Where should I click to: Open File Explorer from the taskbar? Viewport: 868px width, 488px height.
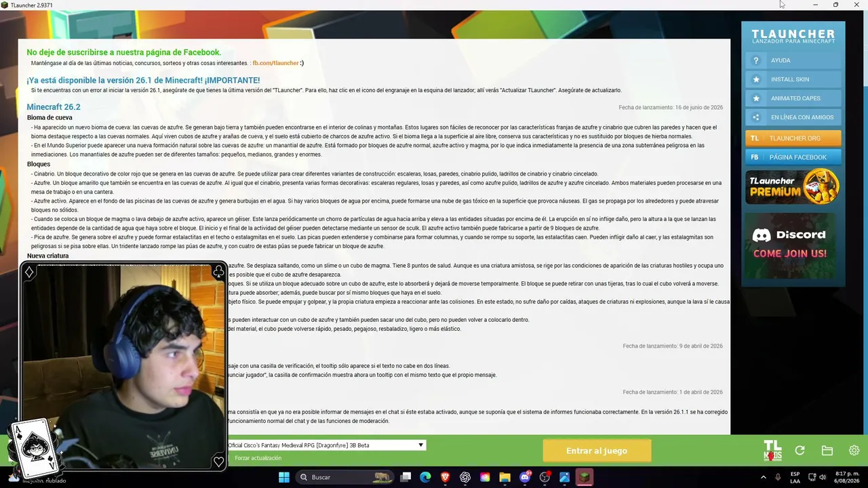click(x=505, y=477)
